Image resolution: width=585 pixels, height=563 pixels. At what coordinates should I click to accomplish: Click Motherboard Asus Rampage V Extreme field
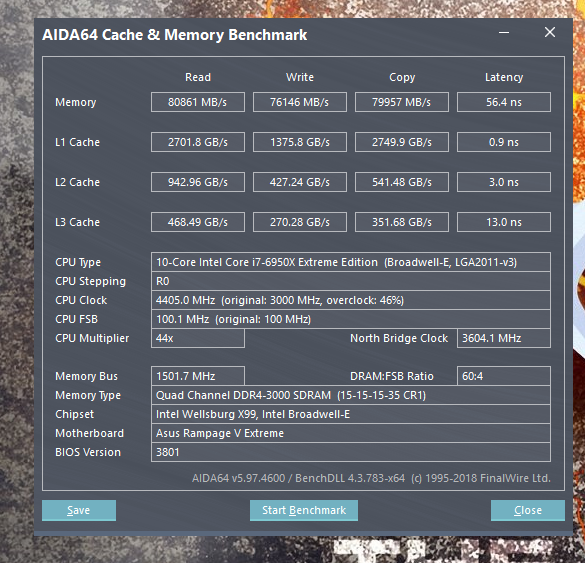[x=351, y=433]
